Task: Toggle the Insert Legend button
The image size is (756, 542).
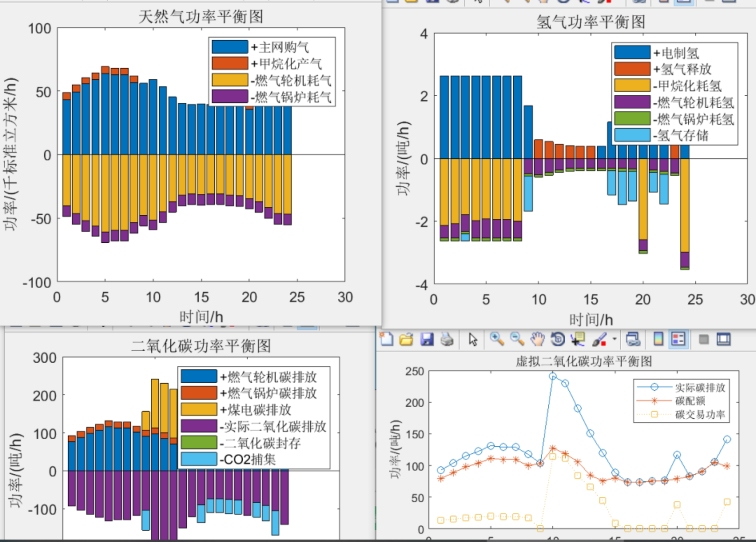Action: pos(679,339)
